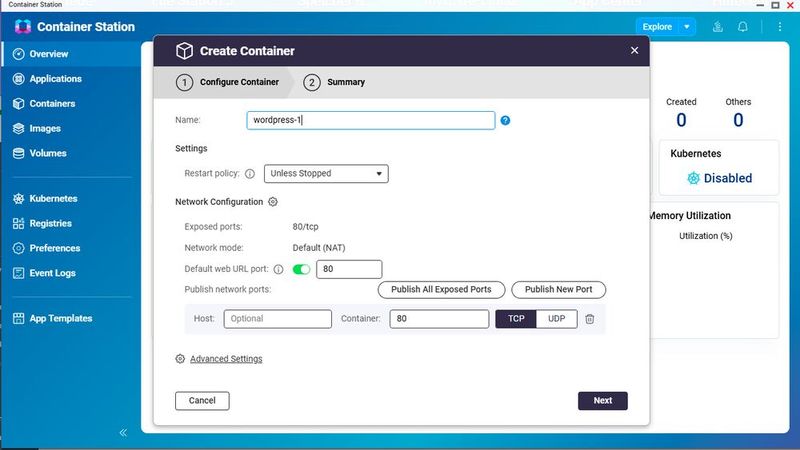Click the Created count value
Viewport: 800px width, 450px height.
click(681, 120)
